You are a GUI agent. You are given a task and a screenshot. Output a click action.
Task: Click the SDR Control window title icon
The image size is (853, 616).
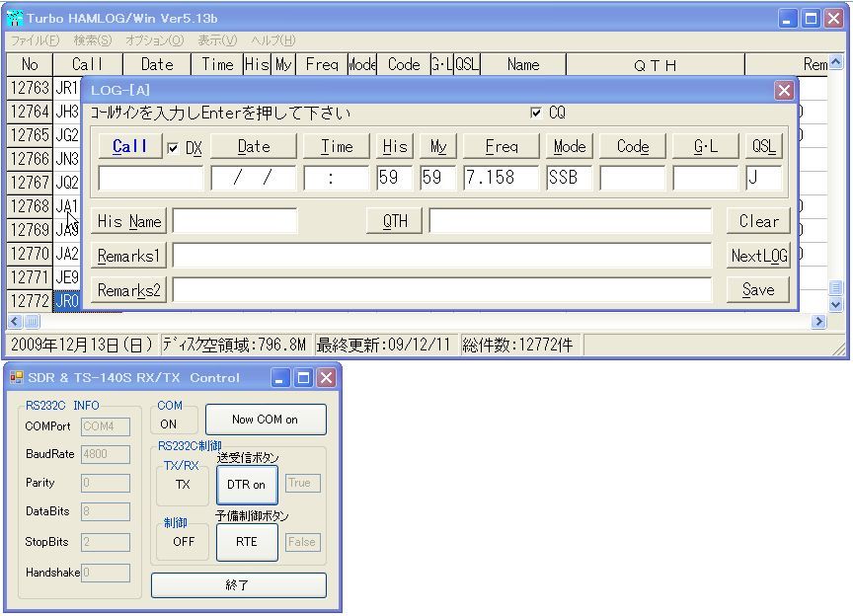pos(17,377)
